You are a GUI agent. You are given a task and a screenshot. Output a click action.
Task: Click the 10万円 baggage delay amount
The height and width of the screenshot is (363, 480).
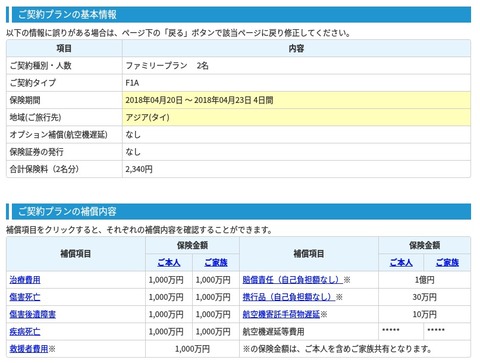[424, 315]
